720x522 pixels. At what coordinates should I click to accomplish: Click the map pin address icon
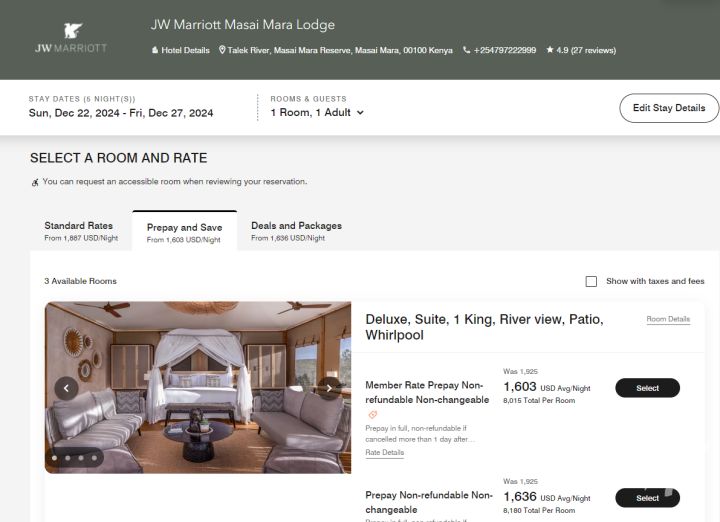[222, 50]
